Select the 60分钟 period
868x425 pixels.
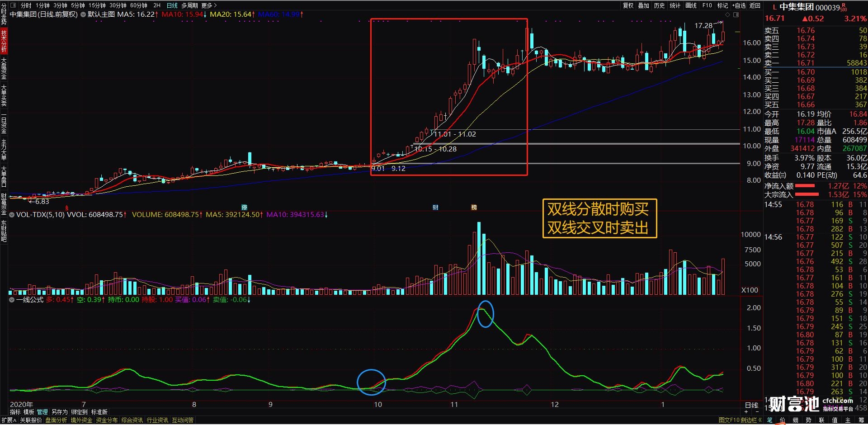coord(138,5)
